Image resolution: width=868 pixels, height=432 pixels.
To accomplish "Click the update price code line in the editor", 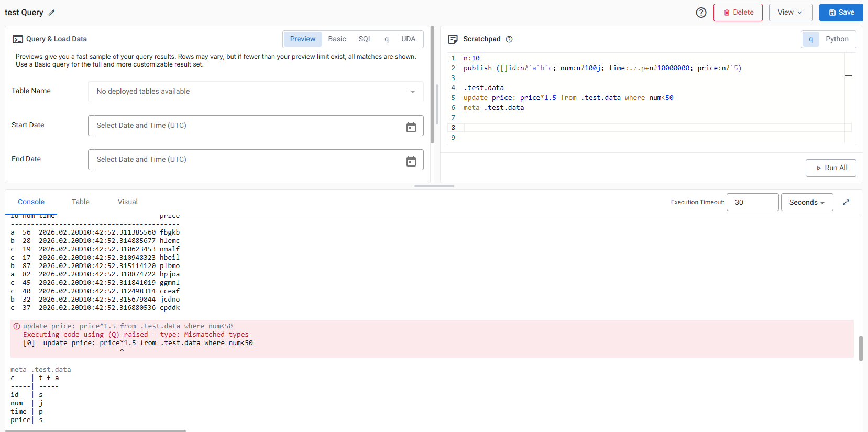I will pos(568,98).
